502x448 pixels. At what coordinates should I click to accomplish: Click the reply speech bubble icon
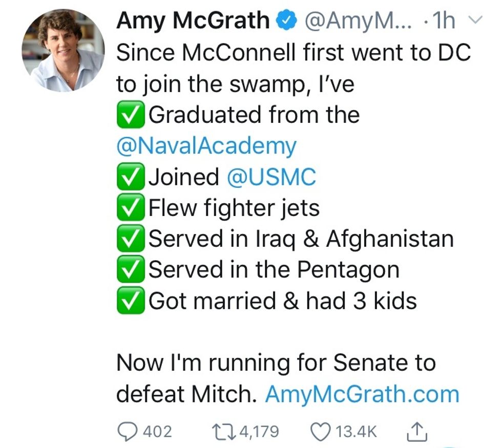click(126, 431)
